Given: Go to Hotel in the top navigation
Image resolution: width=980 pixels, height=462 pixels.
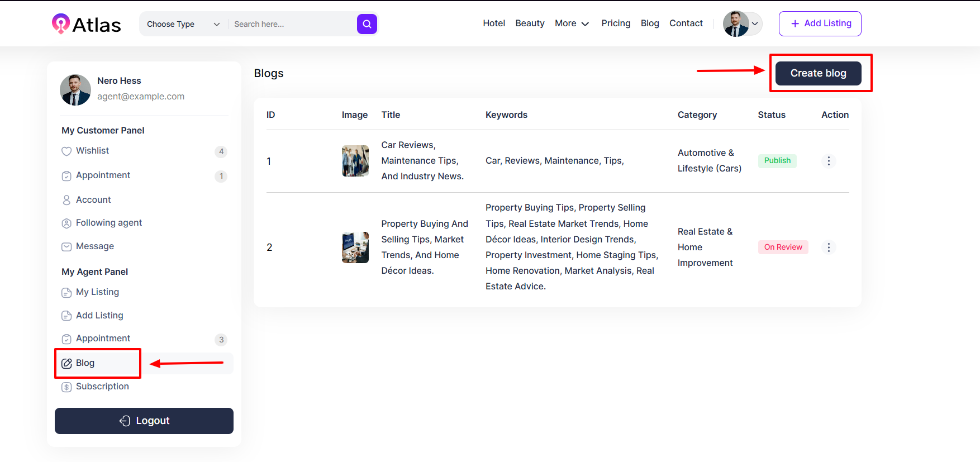Looking at the screenshot, I should (x=494, y=23).
